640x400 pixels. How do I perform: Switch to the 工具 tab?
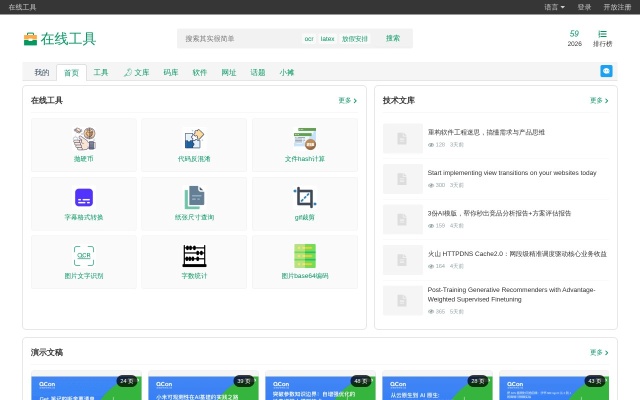(101, 72)
